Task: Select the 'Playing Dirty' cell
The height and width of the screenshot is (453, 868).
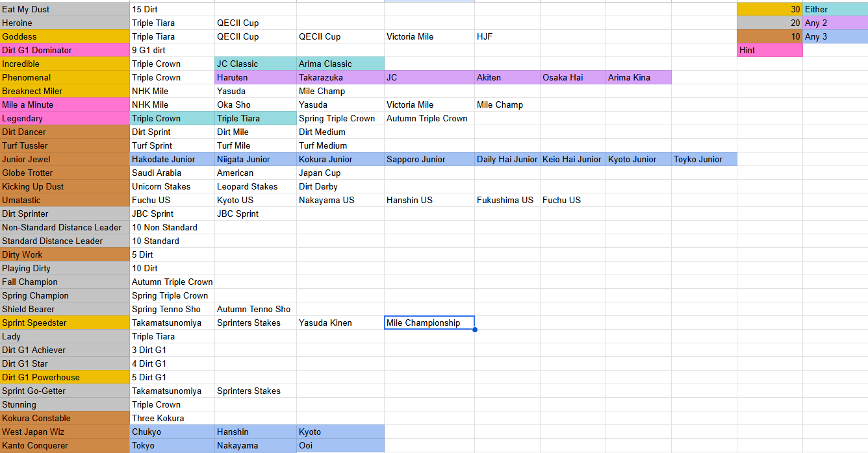Action: point(65,268)
